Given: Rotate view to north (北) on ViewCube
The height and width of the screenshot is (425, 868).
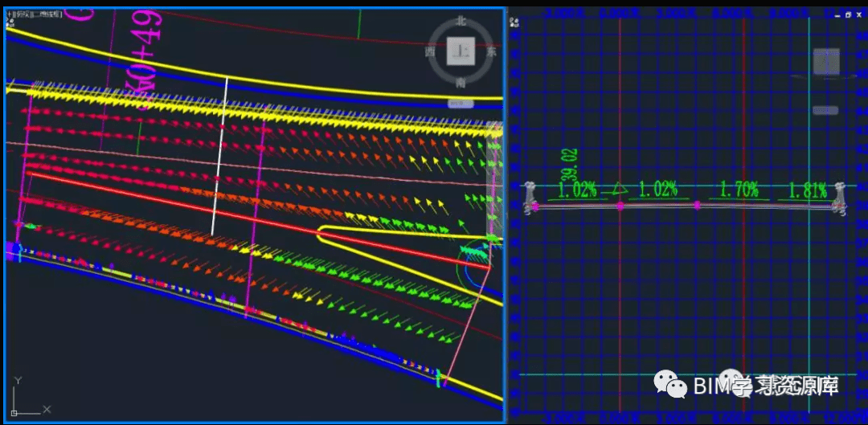Looking at the screenshot, I should (461, 22).
